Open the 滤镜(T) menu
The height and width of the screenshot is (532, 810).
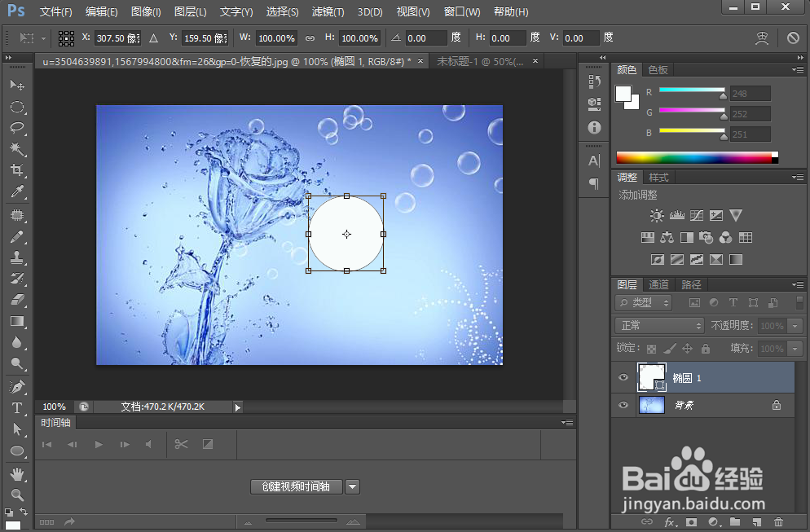(x=328, y=11)
